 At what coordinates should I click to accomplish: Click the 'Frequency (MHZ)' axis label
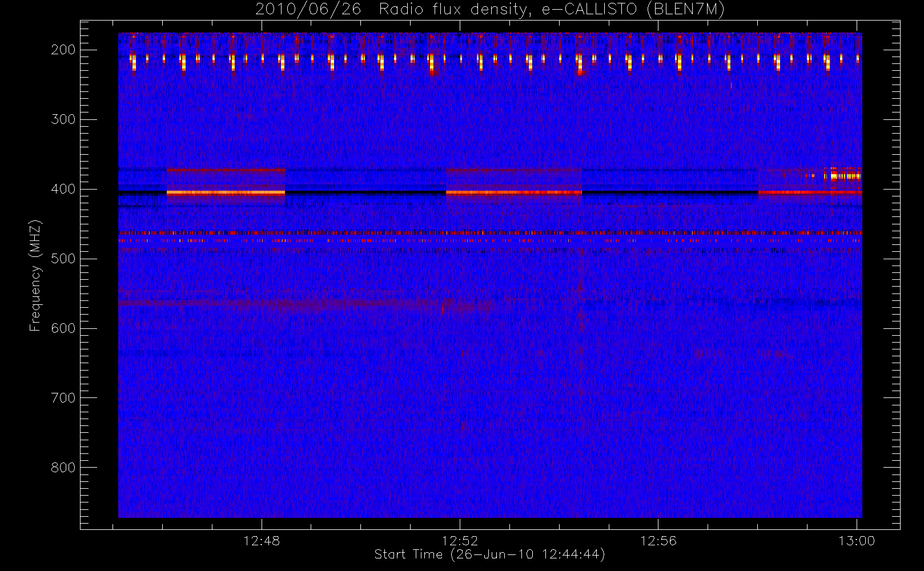coord(35,275)
